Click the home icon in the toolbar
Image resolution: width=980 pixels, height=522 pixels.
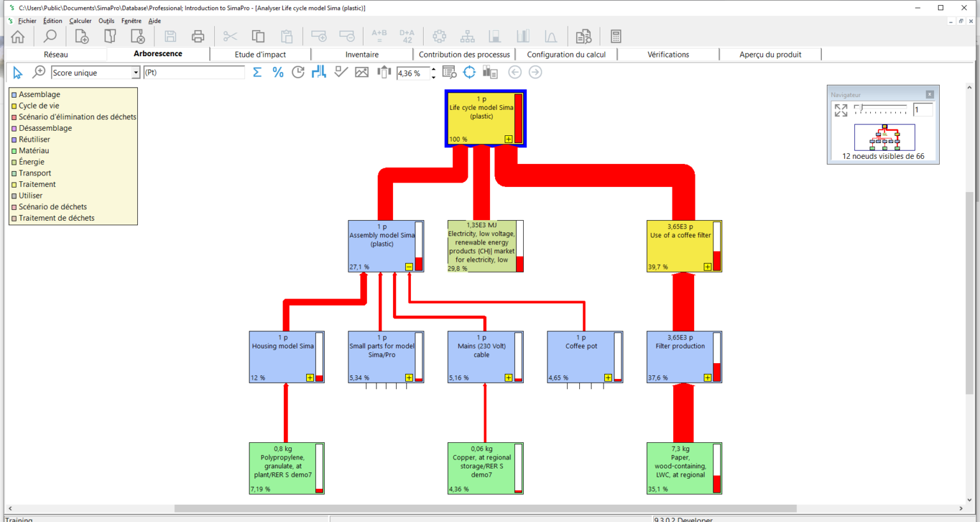coord(18,36)
